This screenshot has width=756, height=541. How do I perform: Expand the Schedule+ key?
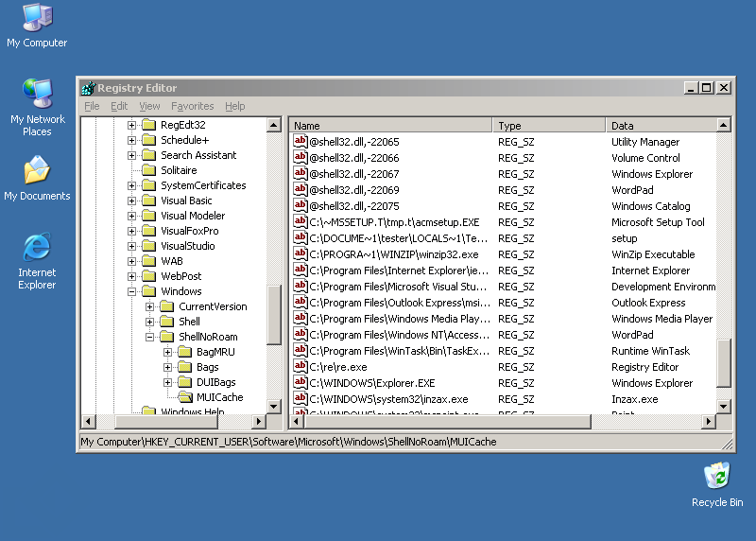click(131, 140)
